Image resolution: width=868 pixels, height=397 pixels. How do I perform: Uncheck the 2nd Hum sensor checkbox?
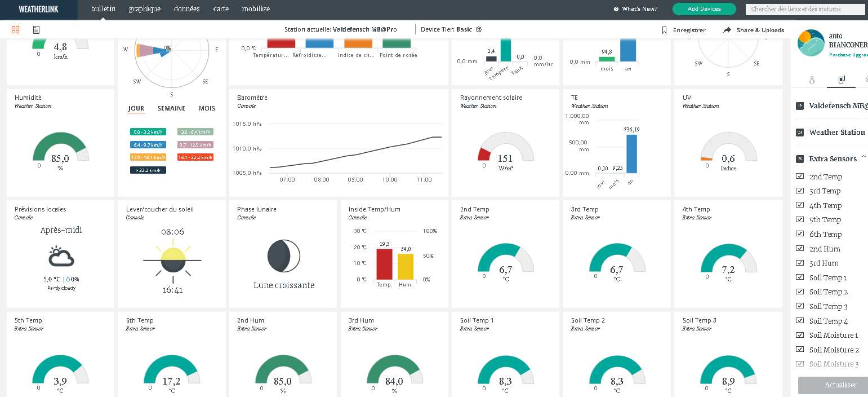coord(800,248)
